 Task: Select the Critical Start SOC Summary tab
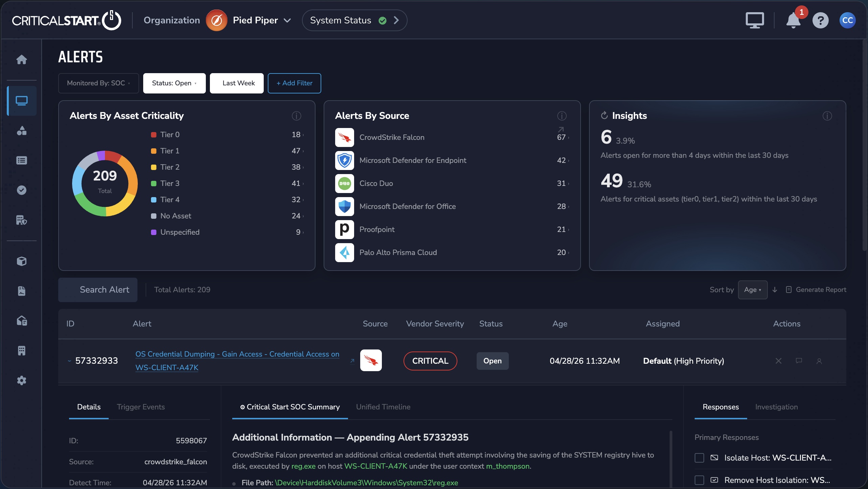coord(290,407)
